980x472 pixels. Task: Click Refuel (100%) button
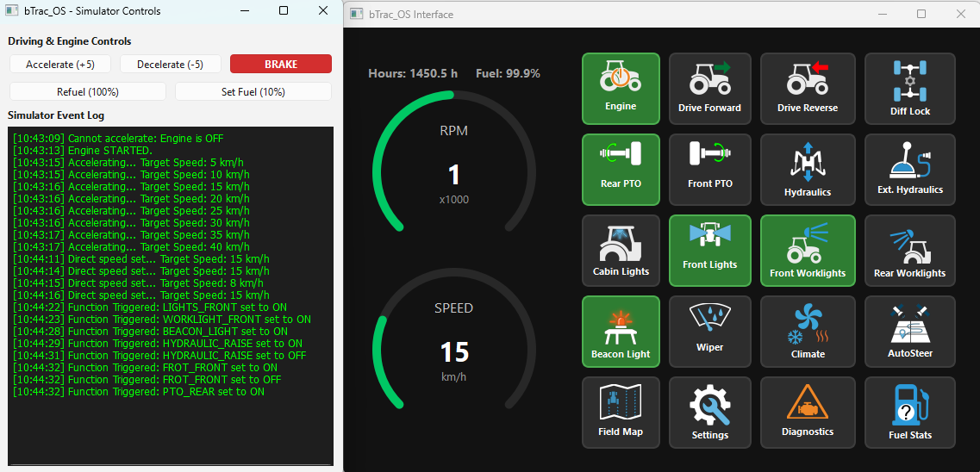coord(88,92)
